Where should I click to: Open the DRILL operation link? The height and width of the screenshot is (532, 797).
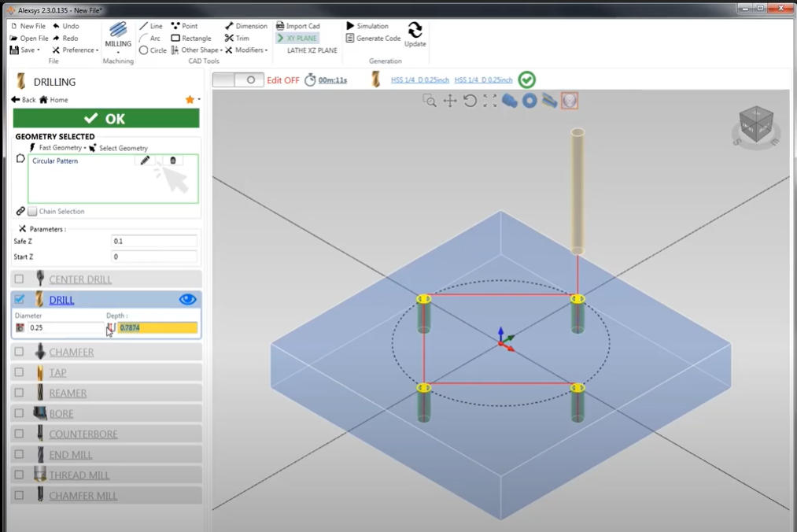tap(61, 300)
